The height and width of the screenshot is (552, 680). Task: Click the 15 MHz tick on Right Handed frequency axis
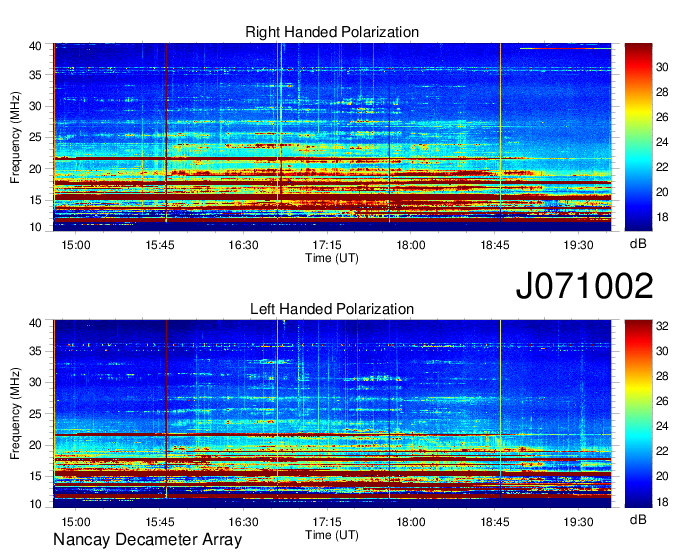[36, 200]
